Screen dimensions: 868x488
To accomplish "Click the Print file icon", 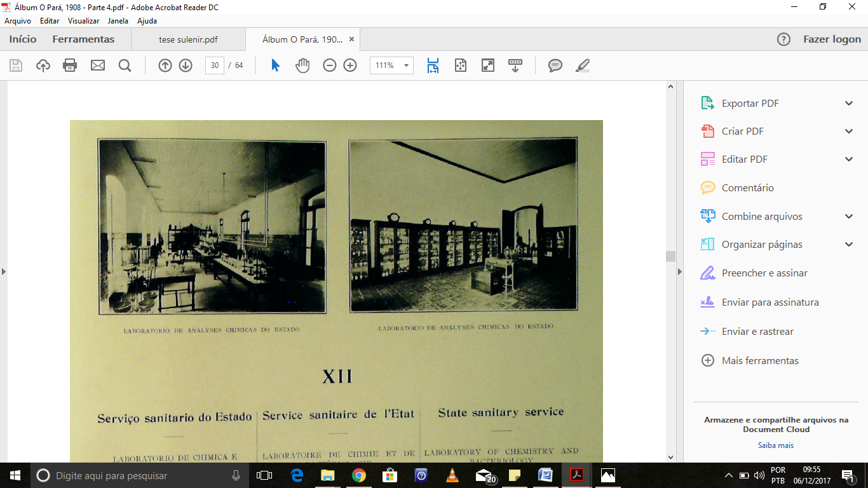I will tap(70, 65).
